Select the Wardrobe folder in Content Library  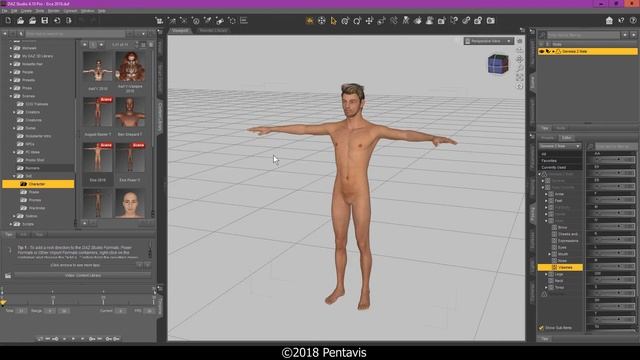[37, 208]
